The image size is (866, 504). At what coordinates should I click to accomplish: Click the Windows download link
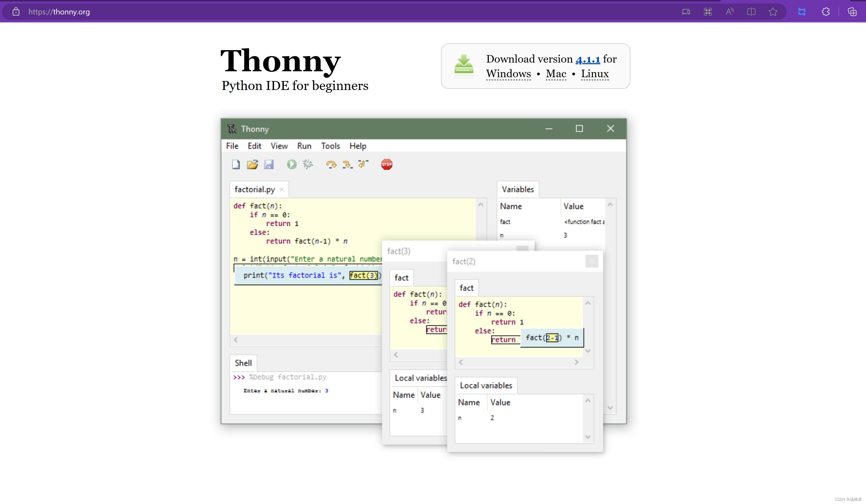[509, 74]
